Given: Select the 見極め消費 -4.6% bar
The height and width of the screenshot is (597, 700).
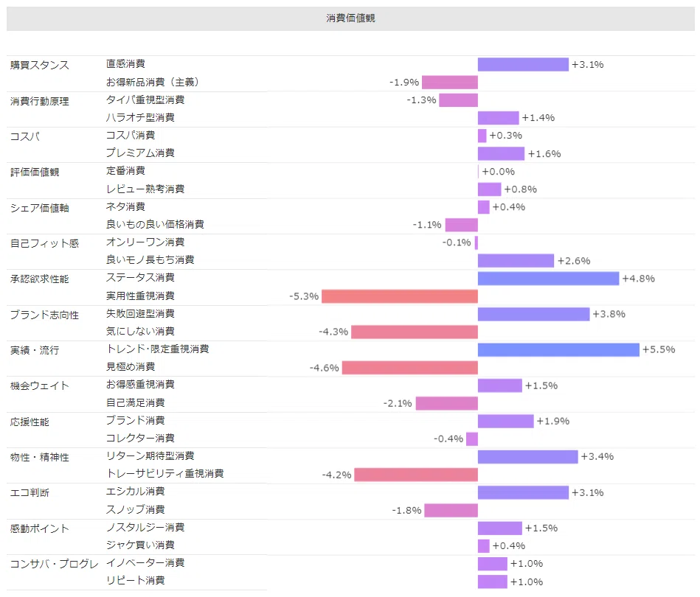Looking at the screenshot, I should pos(410,368).
